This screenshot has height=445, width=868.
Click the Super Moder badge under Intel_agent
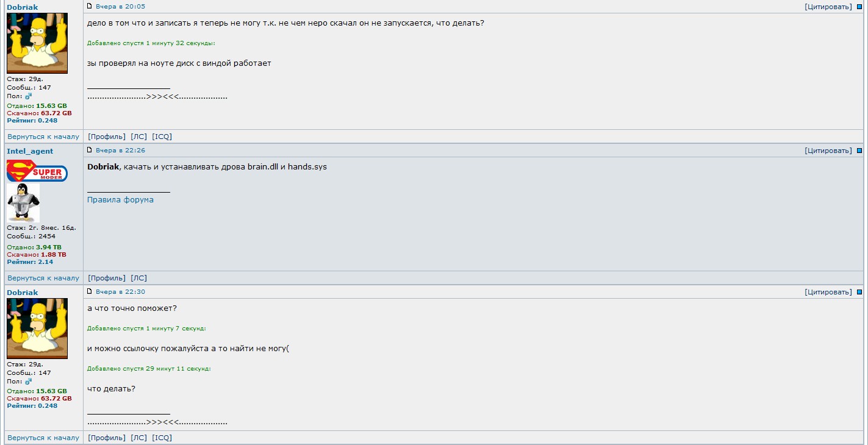click(x=37, y=171)
